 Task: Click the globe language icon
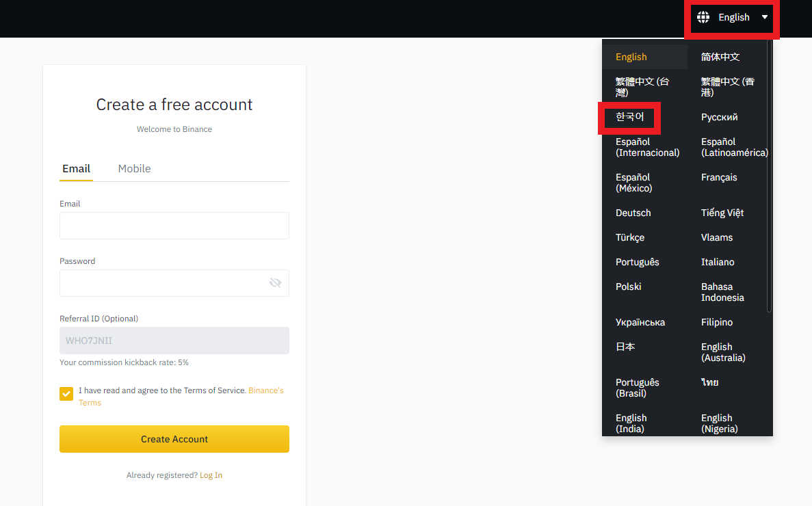703,17
